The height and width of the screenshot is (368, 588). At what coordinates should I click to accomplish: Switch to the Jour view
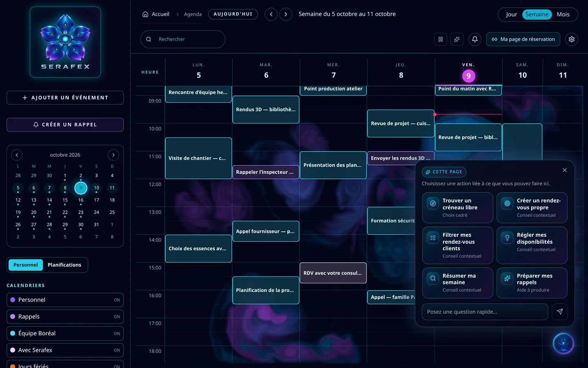coord(511,14)
